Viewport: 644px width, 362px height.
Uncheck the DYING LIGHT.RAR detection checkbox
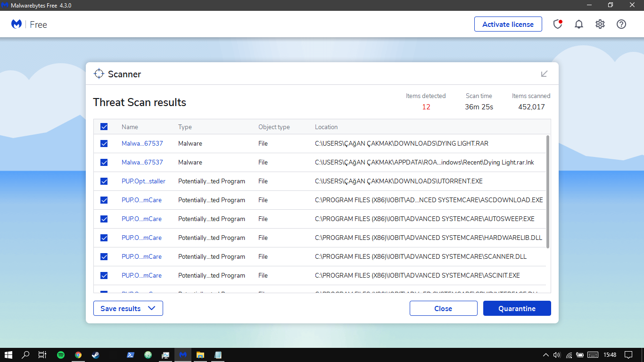click(104, 143)
